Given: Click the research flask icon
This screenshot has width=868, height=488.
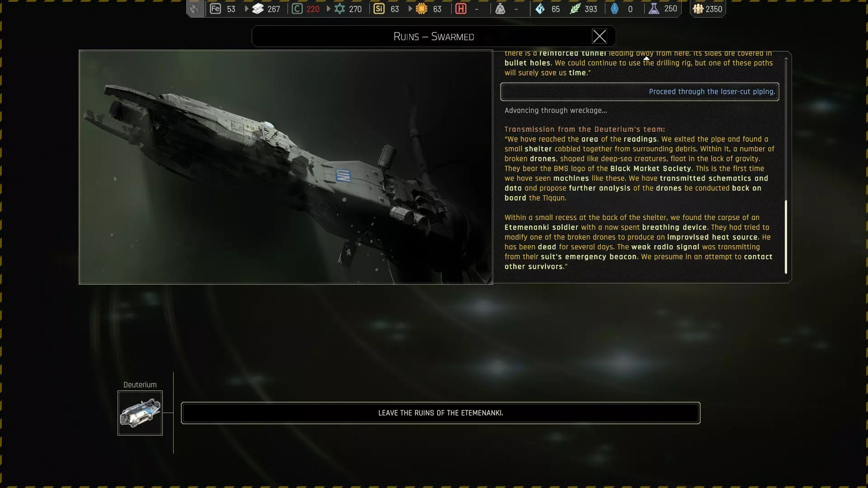Looking at the screenshot, I should (x=654, y=9).
